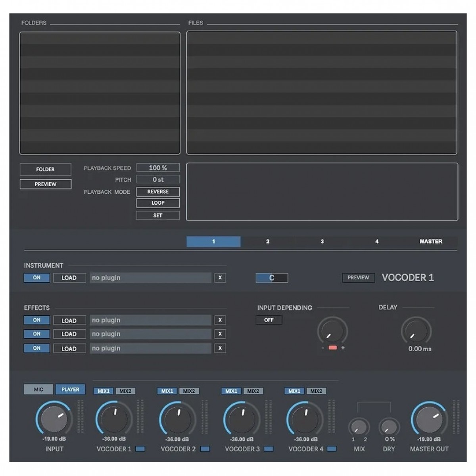Turn off the Instrument ON toggle
Screen dimensions: 476x476
click(37, 278)
